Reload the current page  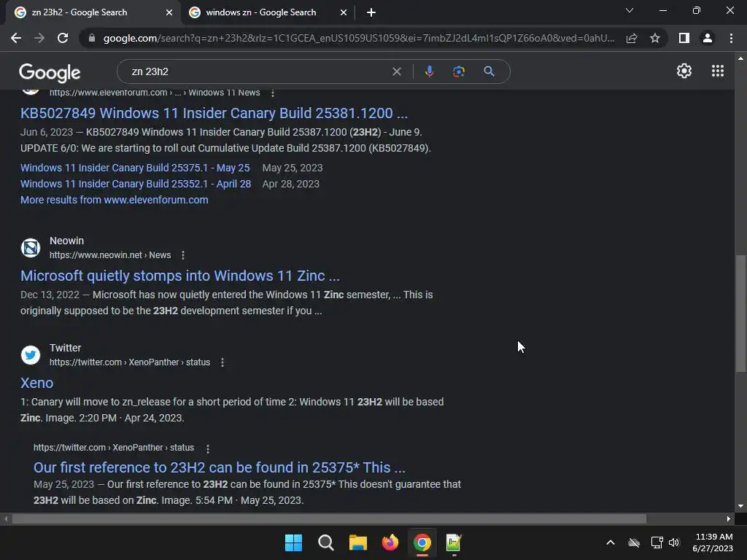pos(63,38)
